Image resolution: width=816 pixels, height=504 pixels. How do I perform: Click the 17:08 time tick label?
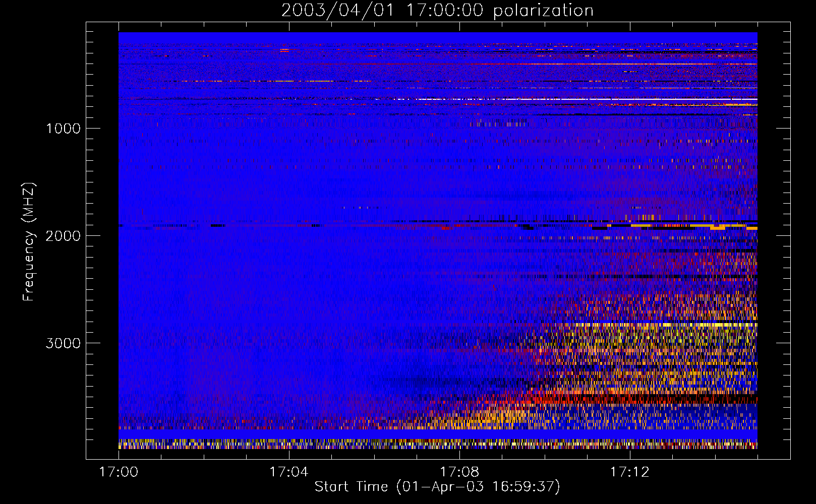coord(459,472)
